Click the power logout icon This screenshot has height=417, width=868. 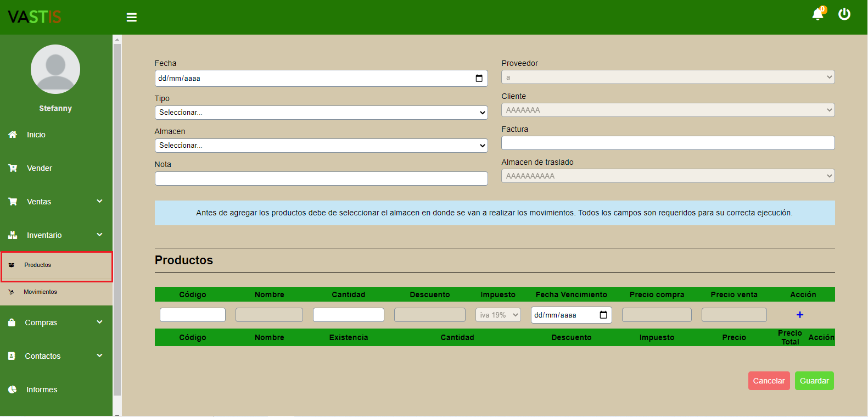pos(844,14)
